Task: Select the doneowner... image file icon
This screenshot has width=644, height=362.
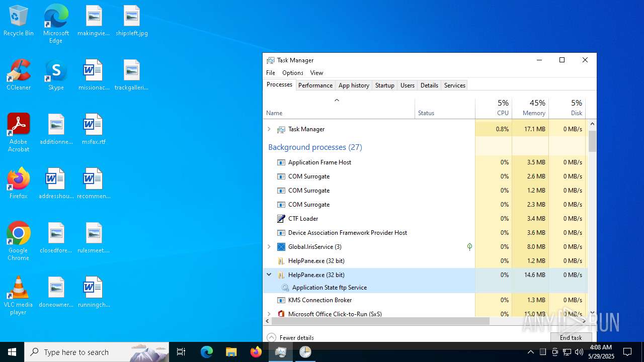Action: click(56, 293)
